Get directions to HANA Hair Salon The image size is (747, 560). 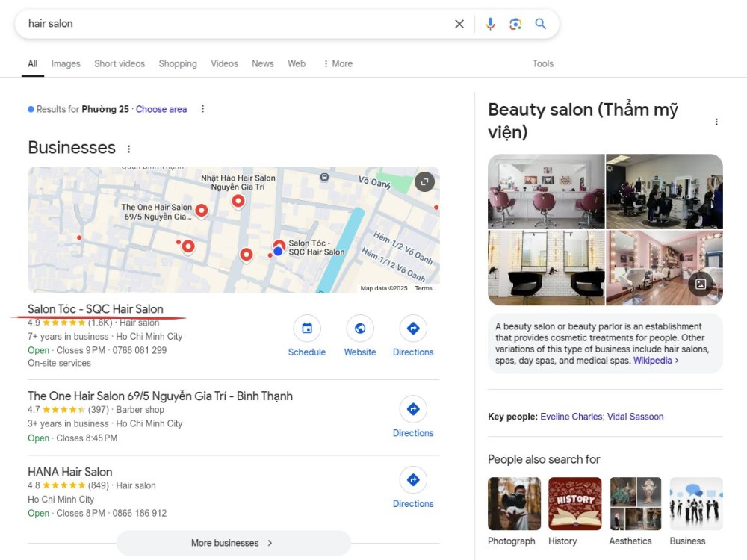pyautogui.click(x=413, y=479)
